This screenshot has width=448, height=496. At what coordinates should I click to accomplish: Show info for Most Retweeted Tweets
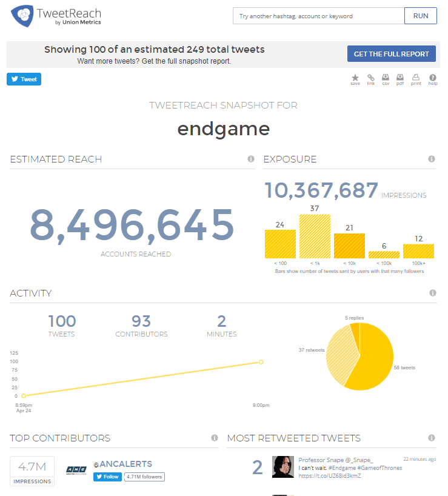(432, 438)
